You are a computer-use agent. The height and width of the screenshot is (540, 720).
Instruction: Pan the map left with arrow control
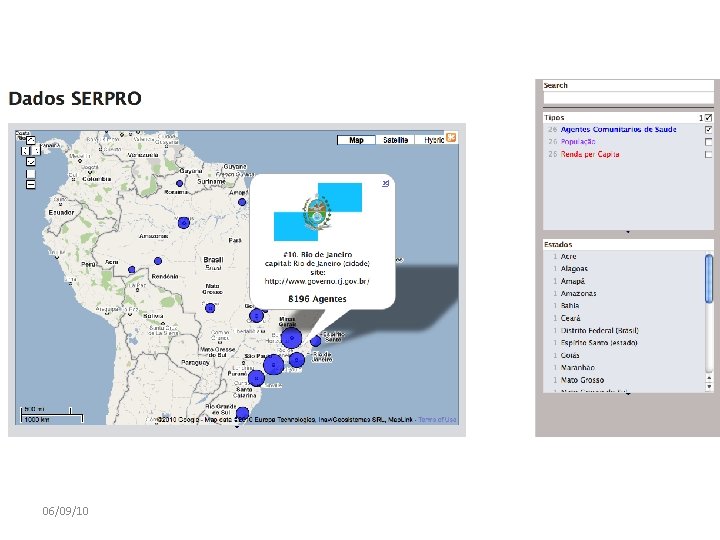(x=25, y=151)
